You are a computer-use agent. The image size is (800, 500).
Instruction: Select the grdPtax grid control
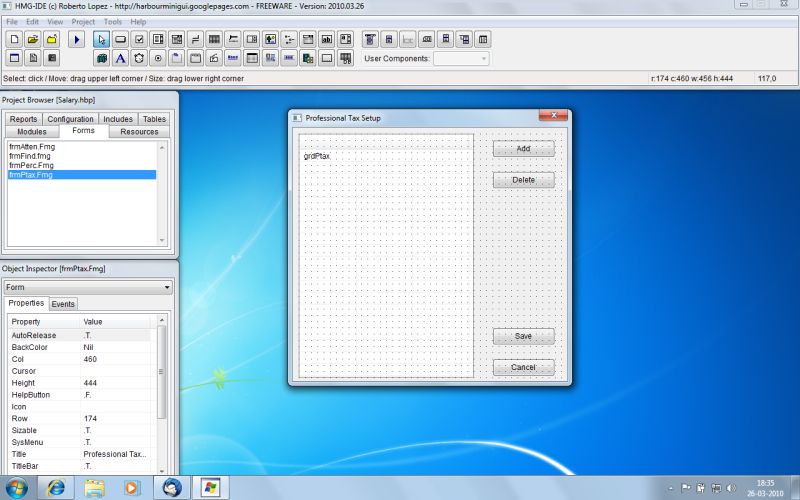386,256
